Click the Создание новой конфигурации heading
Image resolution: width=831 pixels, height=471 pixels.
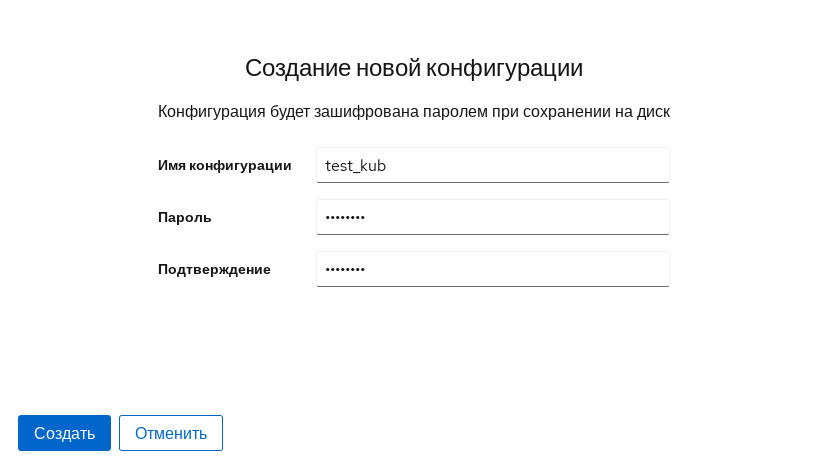click(414, 68)
